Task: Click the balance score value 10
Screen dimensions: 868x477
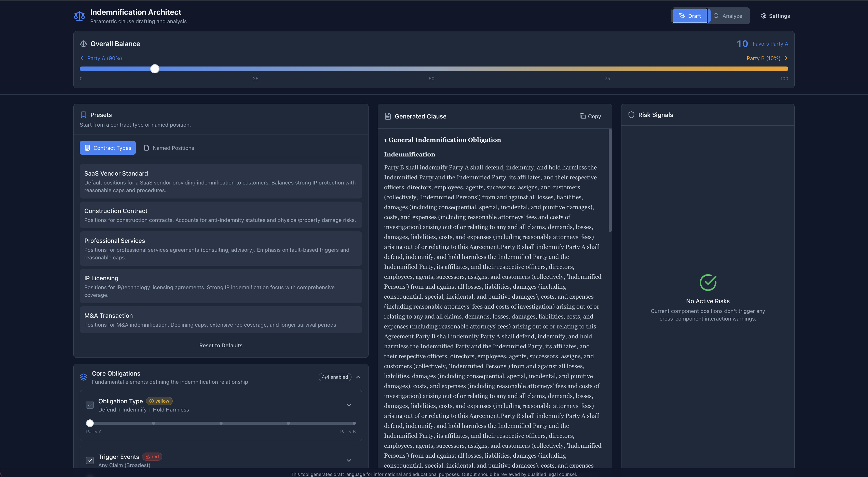Action: (x=742, y=44)
